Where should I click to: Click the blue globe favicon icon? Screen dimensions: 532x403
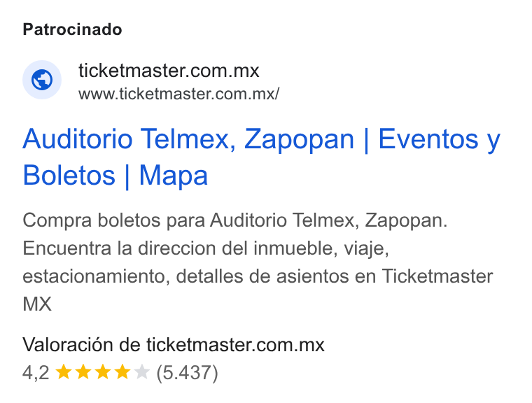point(42,80)
